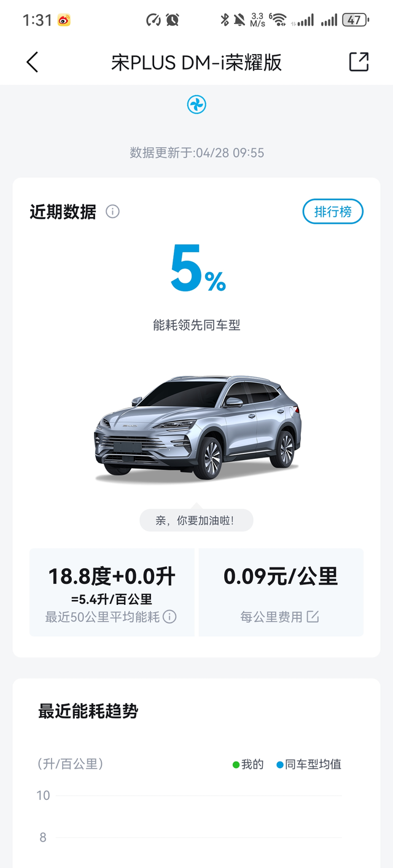Open info icon beside 近期数据
The width and height of the screenshot is (393, 868).
pos(112,212)
